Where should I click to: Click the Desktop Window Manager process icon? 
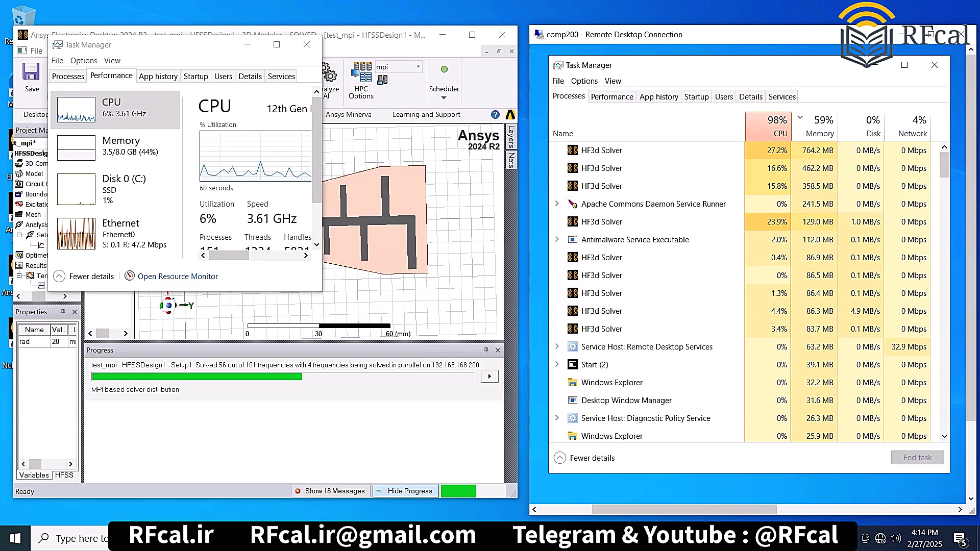click(x=573, y=400)
